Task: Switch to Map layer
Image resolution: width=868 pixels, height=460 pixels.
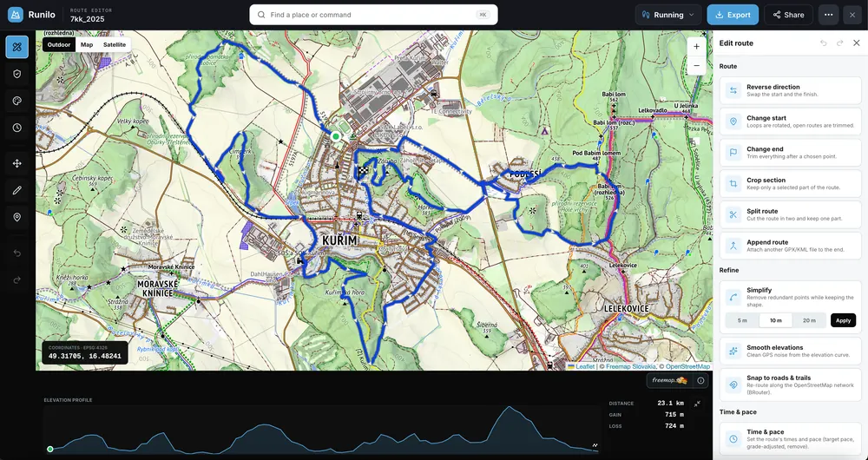Action: [87, 45]
